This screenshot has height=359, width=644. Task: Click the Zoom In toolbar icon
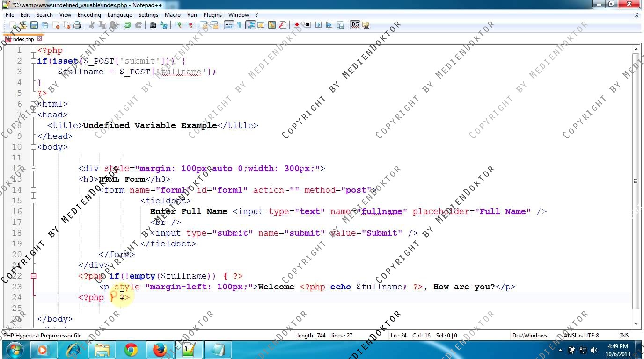178,25
